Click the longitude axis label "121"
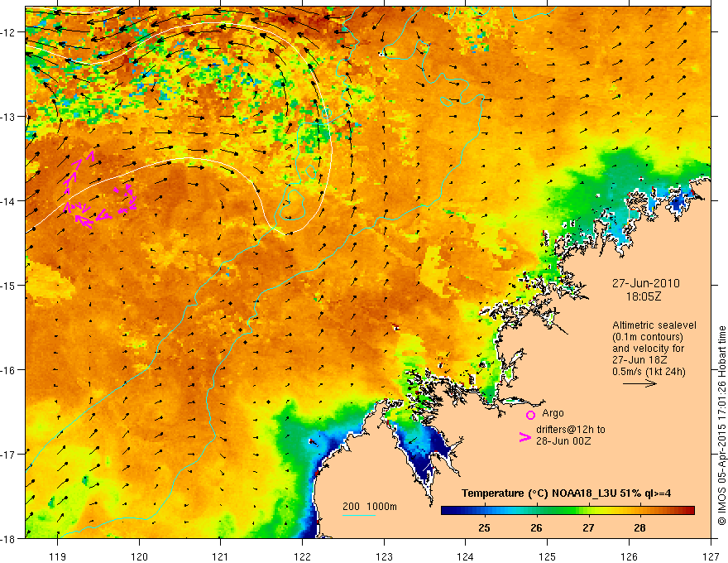 221,556
